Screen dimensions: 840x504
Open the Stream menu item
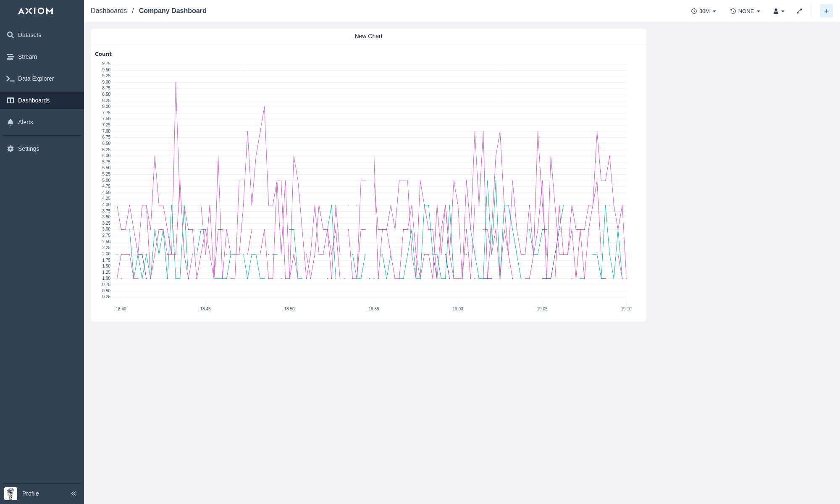[27, 57]
